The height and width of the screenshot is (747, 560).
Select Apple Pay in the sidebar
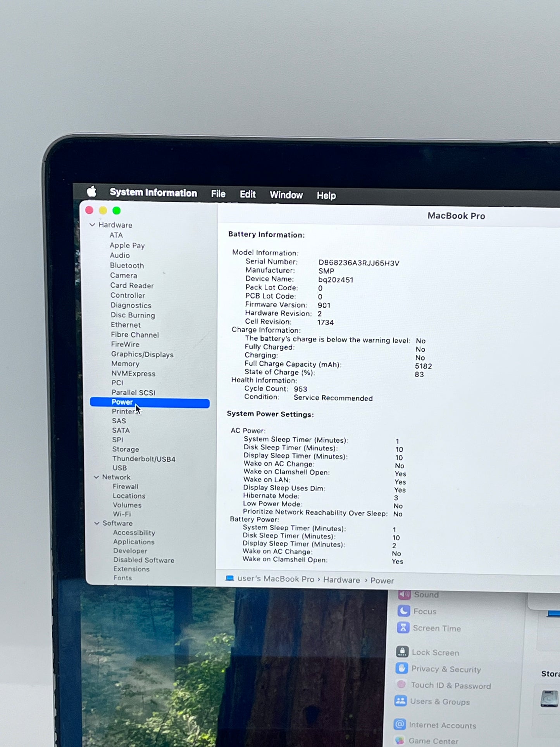(x=127, y=245)
